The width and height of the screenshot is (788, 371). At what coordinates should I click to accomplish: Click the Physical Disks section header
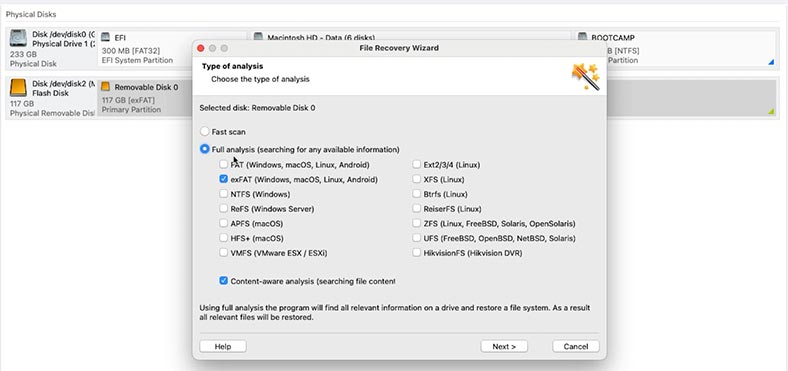point(31,15)
